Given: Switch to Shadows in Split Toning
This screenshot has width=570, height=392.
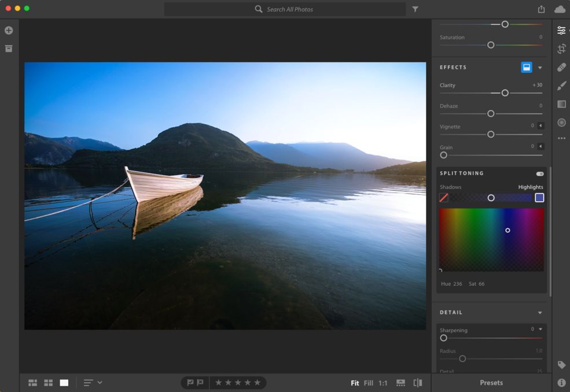Looking at the screenshot, I should tap(450, 187).
